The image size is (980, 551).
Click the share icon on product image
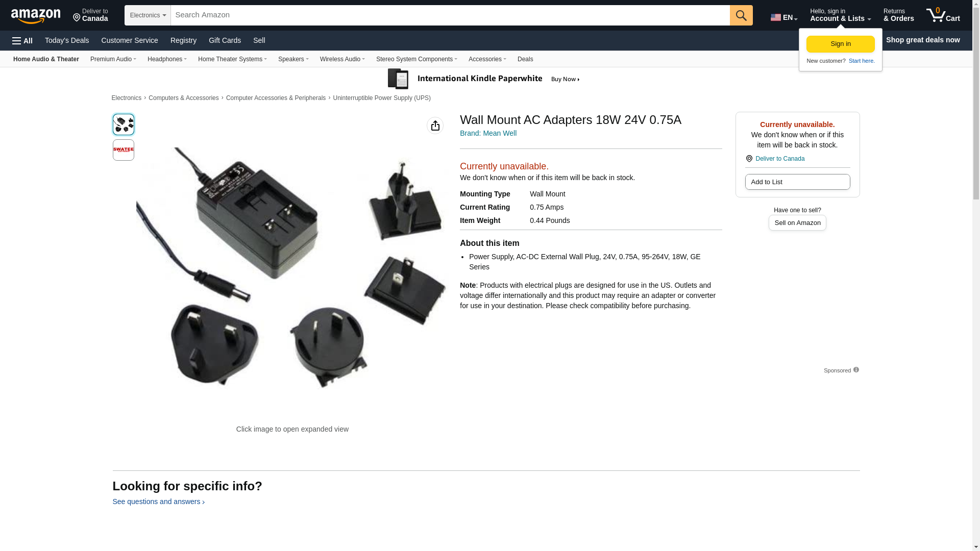[435, 126]
